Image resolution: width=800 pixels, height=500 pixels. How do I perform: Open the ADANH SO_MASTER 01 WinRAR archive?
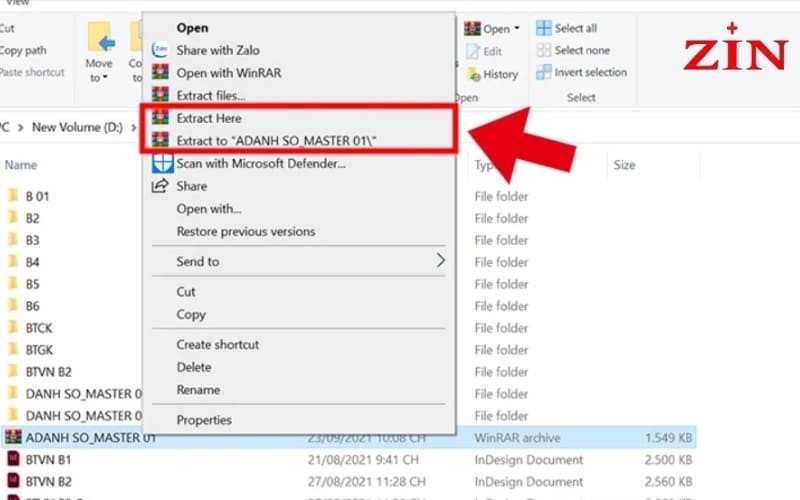coord(90,437)
